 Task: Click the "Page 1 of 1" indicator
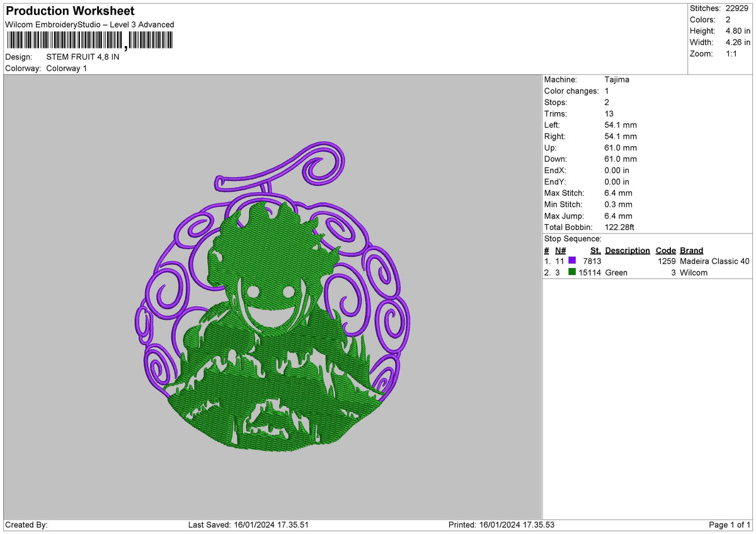pos(730,525)
